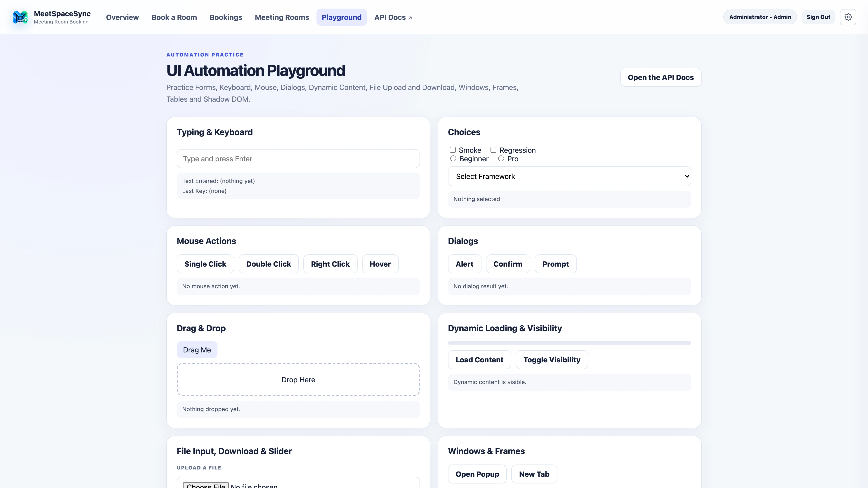Open the Book a Room page
Viewport: 868px width, 488px height.
tap(174, 17)
